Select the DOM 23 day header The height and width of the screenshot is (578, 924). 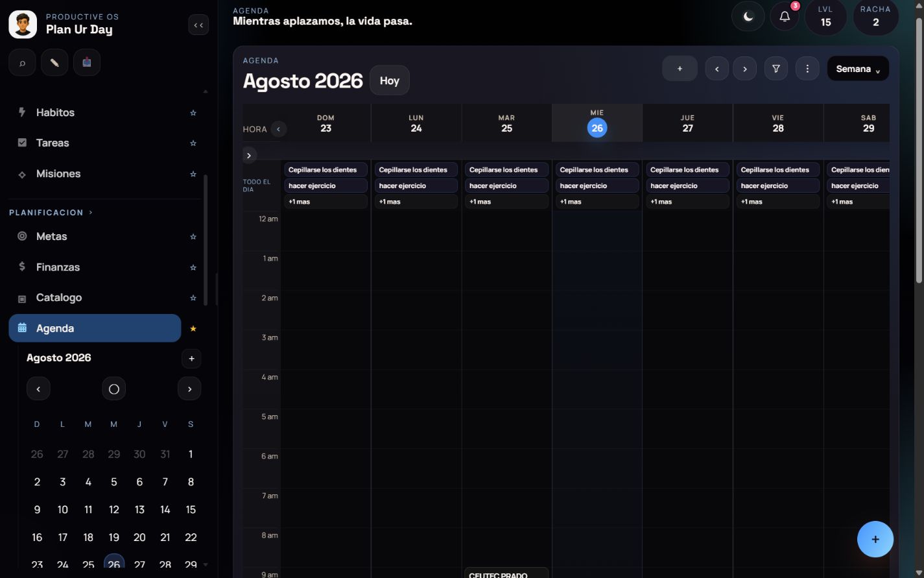326,123
